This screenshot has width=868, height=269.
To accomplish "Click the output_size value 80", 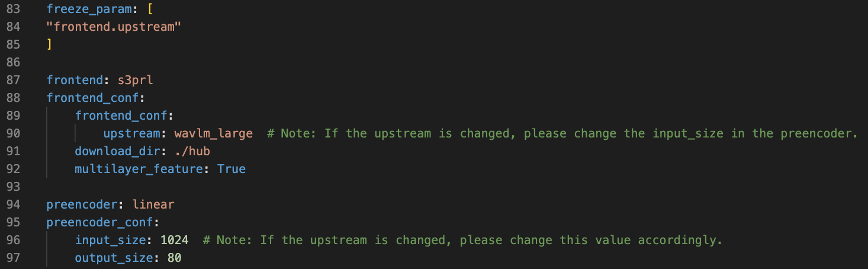I will 174,258.
